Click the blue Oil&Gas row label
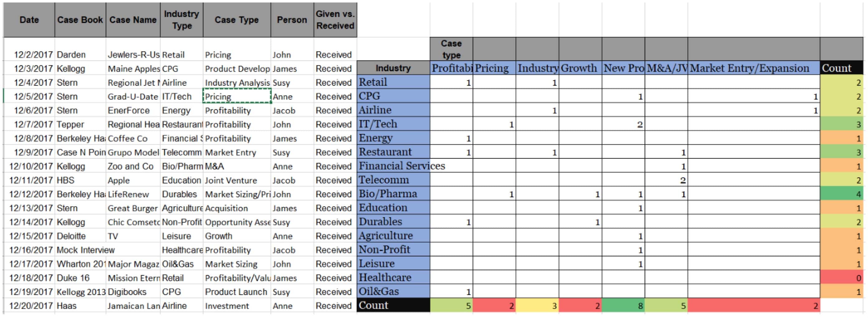Image resolution: width=868 pixels, height=318 pixels. tap(393, 292)
